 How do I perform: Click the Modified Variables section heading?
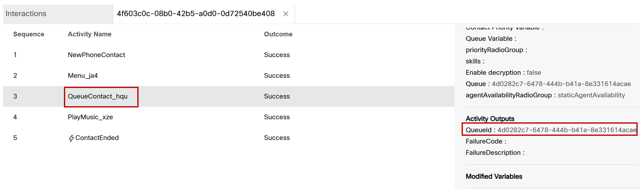click(494, 177)
